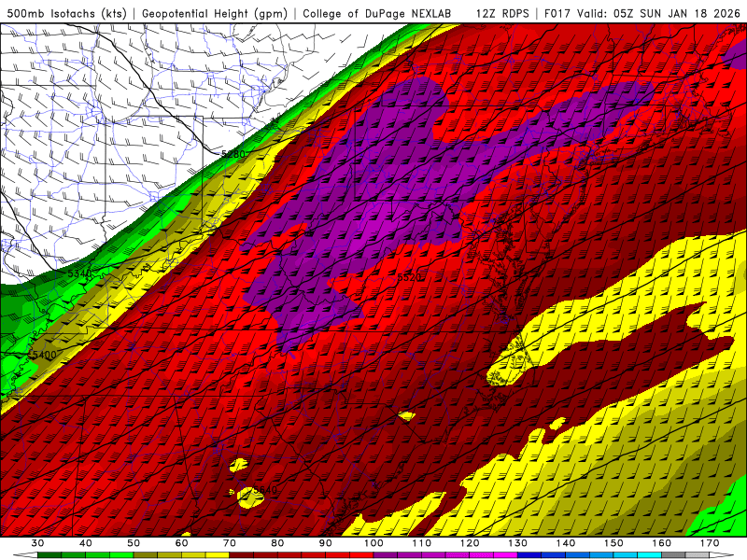Click the 40 value on the color scale
This screenshot has width=747, height=560.
(85, 543)
